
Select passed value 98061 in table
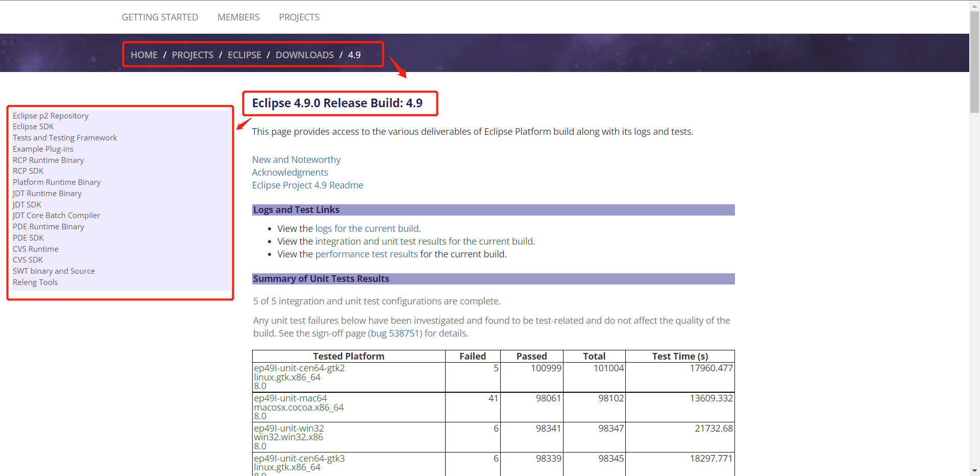(549, 398)
